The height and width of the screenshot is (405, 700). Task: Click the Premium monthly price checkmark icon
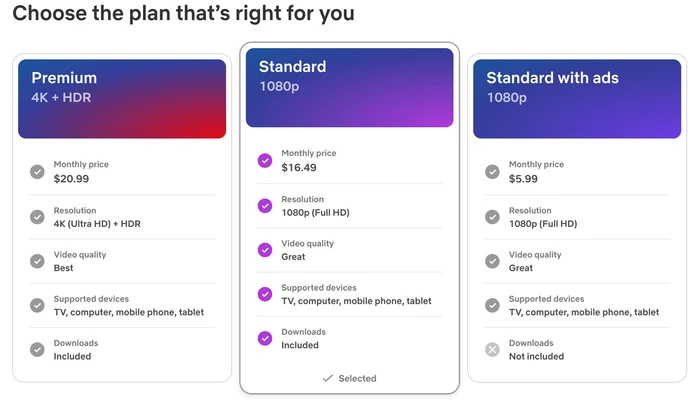37,171
